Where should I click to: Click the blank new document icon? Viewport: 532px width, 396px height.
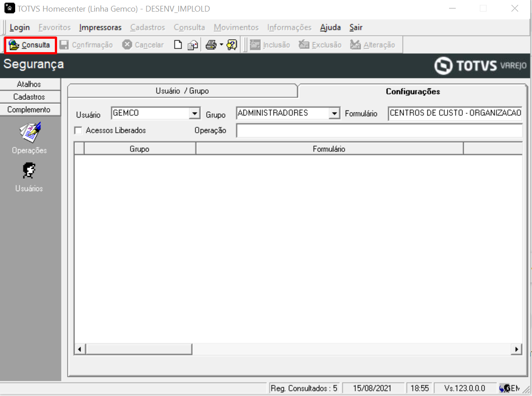point(178,45)
